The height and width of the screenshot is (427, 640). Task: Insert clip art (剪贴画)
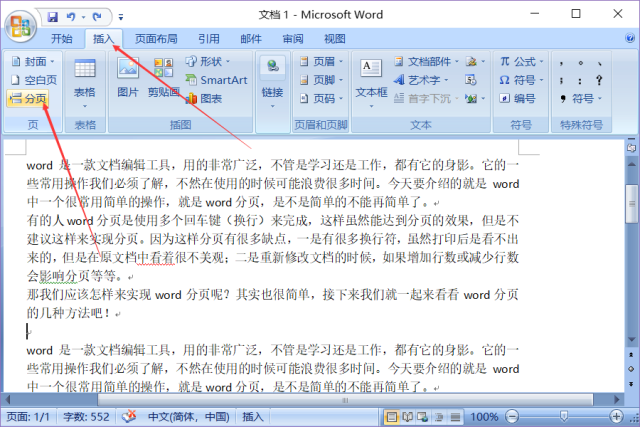[163, 78]
